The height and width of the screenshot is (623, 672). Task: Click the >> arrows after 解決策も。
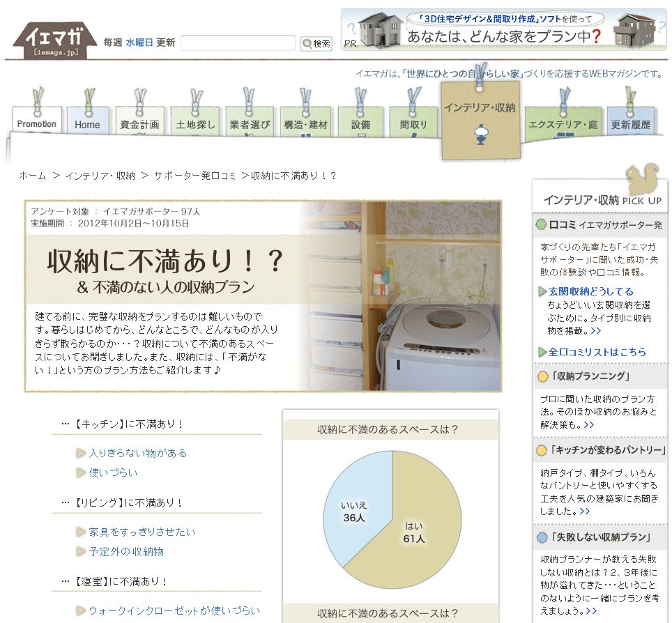click(589, 424)
